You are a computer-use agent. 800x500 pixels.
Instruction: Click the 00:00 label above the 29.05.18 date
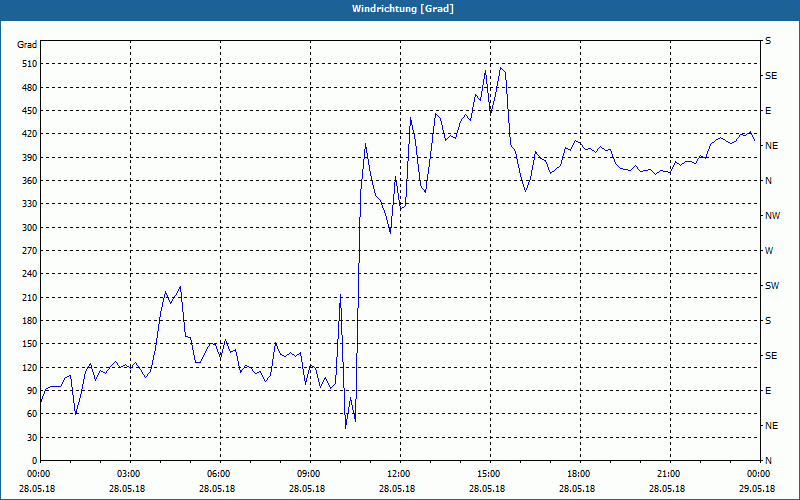coord(759,474)
